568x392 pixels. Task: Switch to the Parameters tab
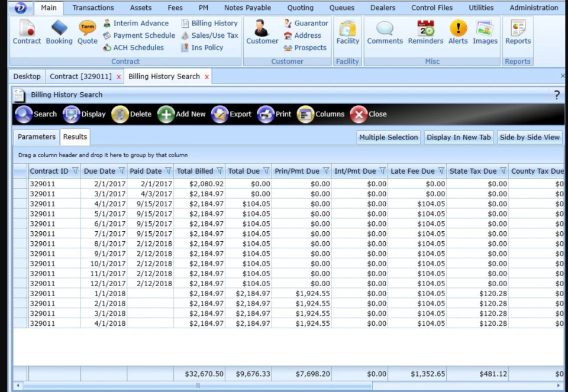point(37,137)
